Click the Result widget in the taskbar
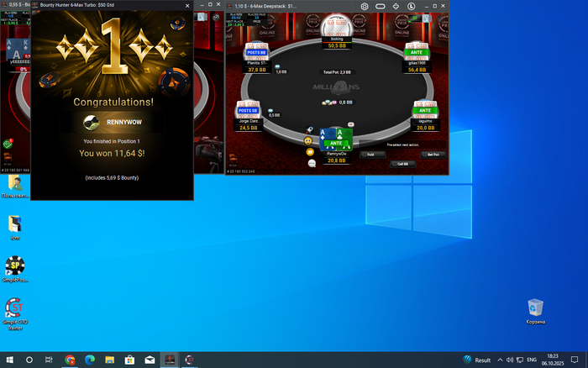This screenshot has height=368, width=588. (x=476, y=360)
